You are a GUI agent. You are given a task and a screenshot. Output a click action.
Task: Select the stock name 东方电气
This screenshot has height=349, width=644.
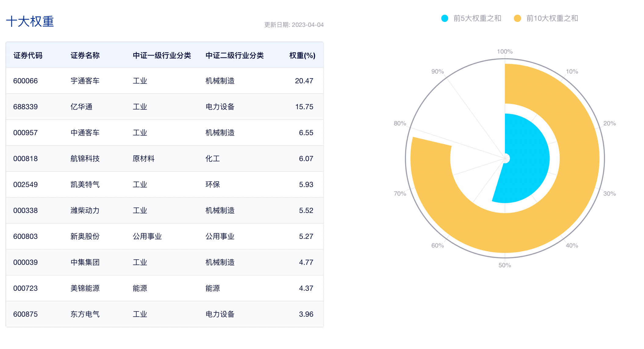85,314
